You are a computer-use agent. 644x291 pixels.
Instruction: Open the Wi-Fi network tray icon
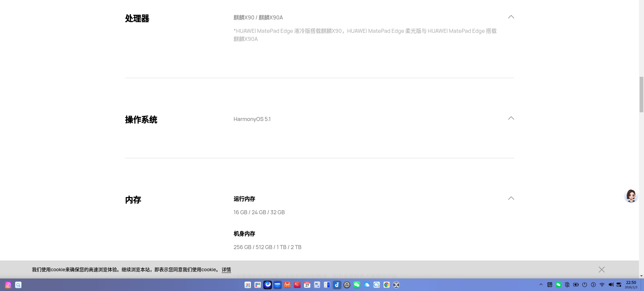[602, 285]
